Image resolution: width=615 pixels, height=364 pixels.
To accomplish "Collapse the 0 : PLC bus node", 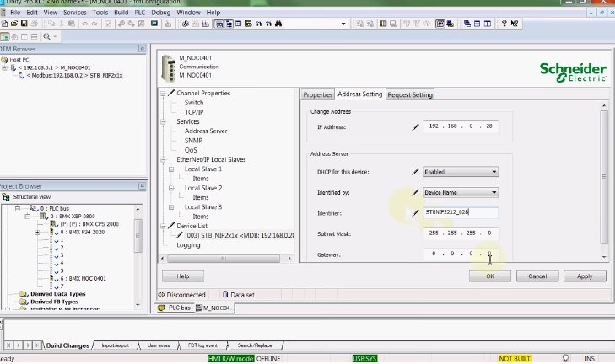I will click(x=17, y=208).
